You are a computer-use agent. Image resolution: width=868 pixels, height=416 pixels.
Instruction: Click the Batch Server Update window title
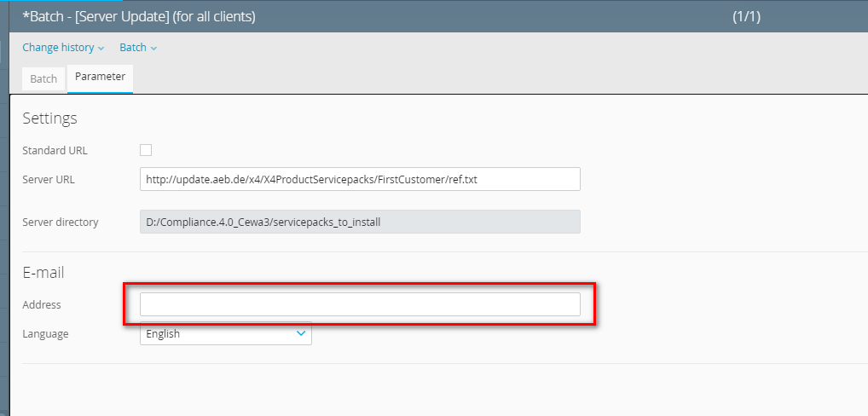(138, 16)
